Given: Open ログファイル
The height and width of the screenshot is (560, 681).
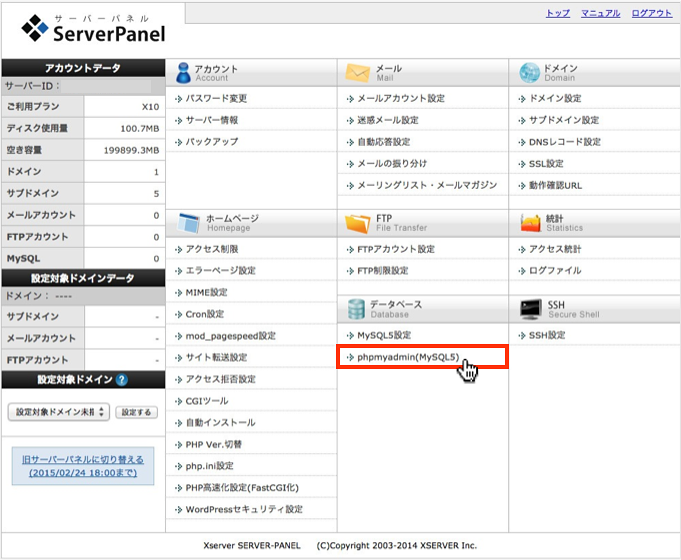Looking at the screenshot, I should coord(555,271).
